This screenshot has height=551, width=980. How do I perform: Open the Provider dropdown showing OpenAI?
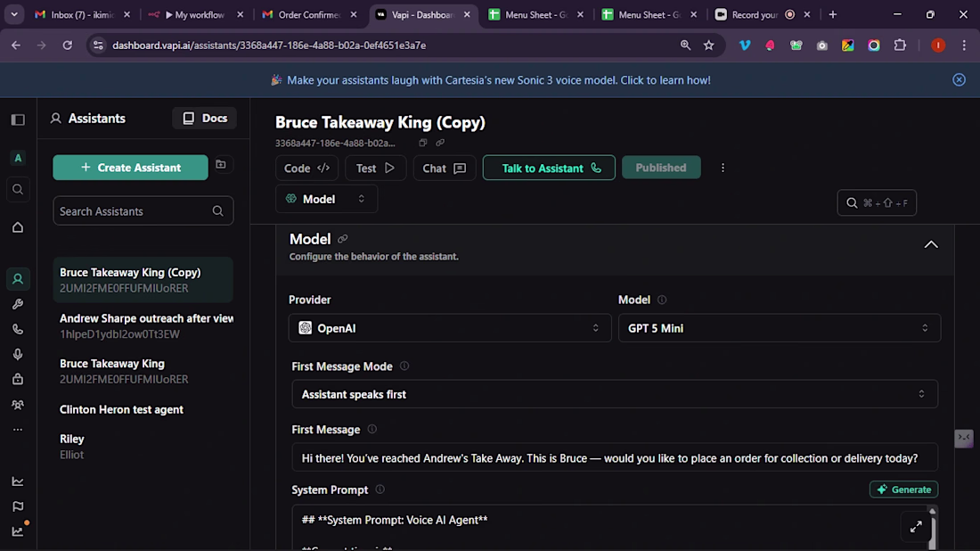449,328
